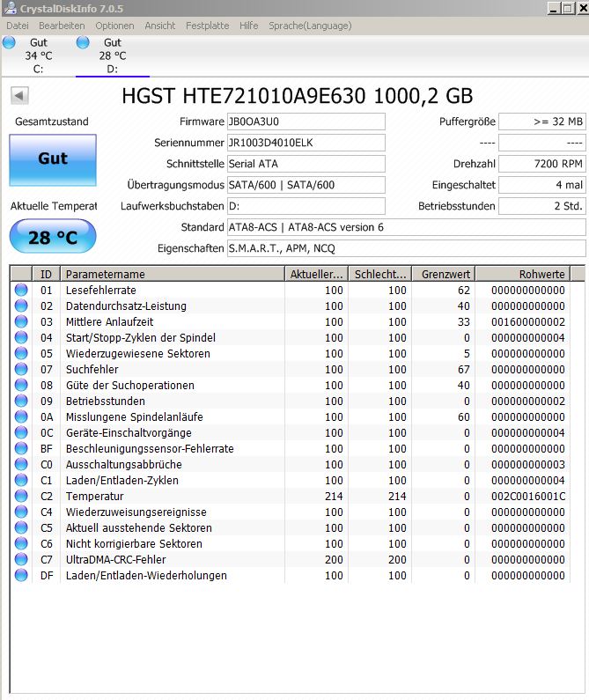This screenshot has height=700, width=589.
Task: Select the Ausschaltungsabbrüche parameter name
Action: point(123,465)
